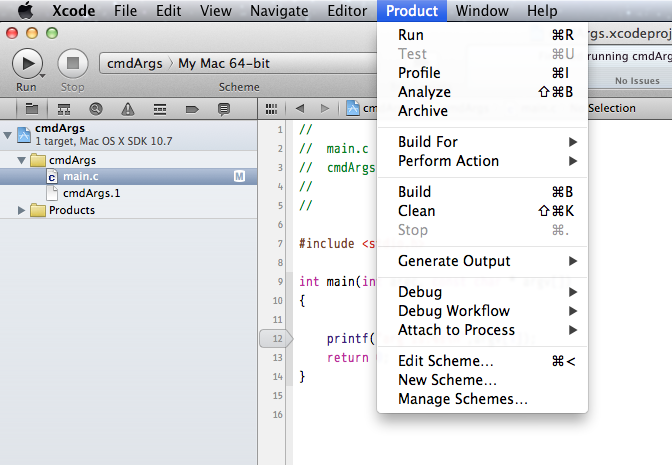
Task: Open the Edit menu
Action: point(168,11)
